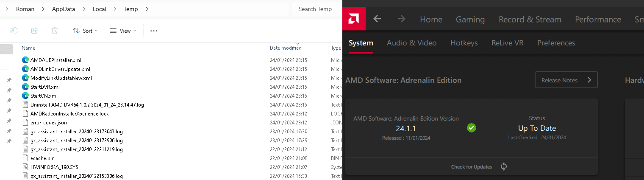Select gx_assistant_installer_20240123172906.log

pos(77,140)
